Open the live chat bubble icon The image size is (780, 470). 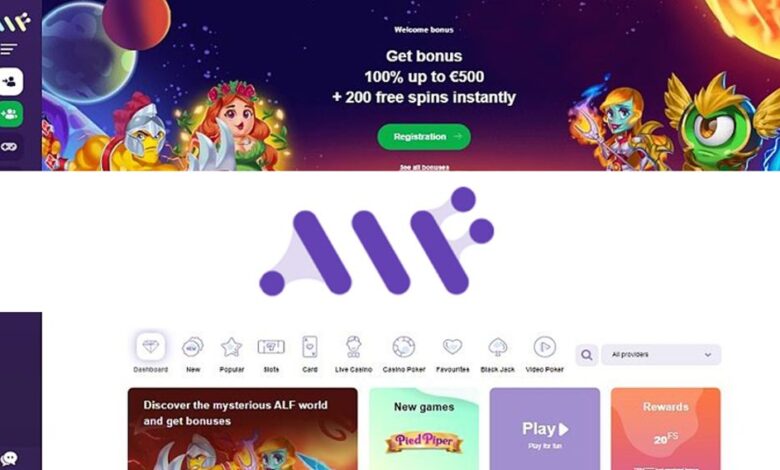9,458
